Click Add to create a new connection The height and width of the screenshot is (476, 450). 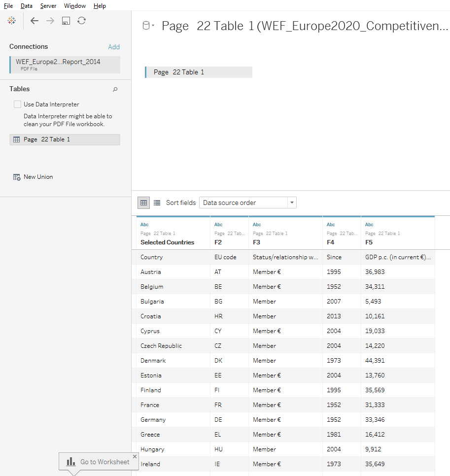(114, 46)
